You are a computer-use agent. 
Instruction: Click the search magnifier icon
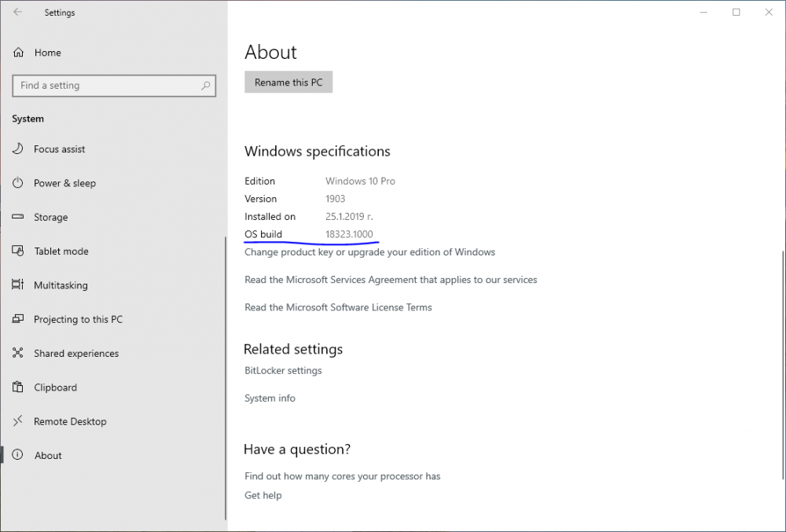[205, 86]
